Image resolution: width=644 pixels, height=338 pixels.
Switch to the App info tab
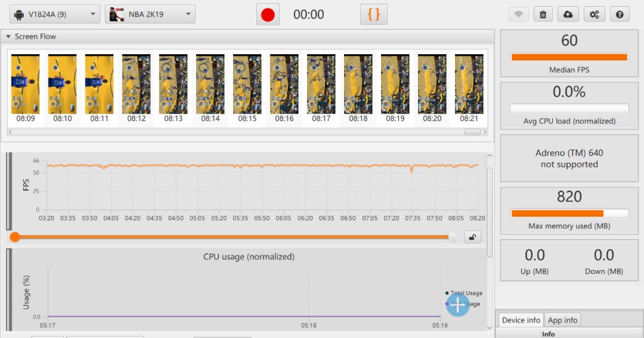pyautogui.click(x=563, y=320)
